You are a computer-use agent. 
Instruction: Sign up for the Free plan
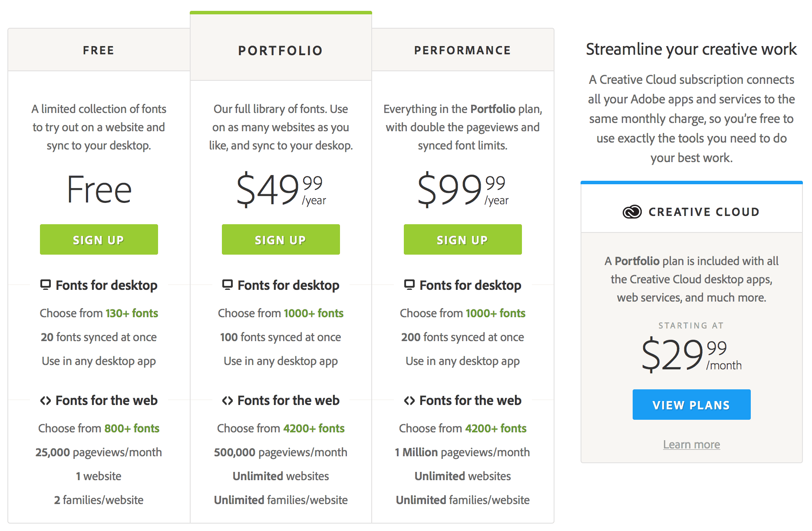99,239
